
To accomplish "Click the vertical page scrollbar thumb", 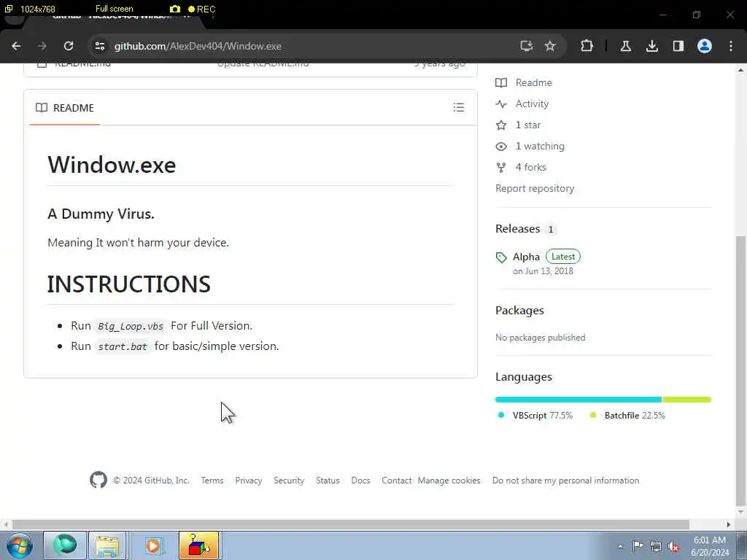I will 740,371.
